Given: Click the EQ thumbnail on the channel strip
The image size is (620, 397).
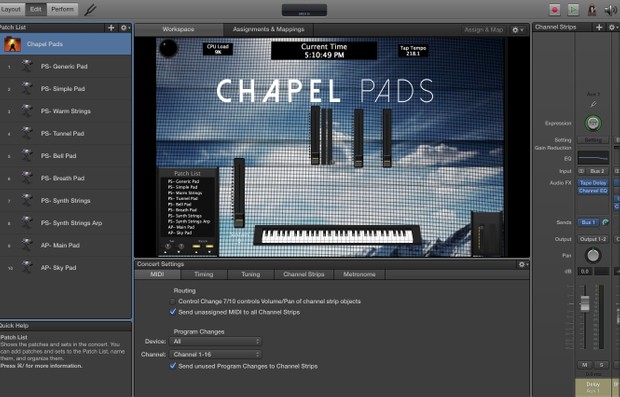Looking at the screenshot, I should click(593, 157).
